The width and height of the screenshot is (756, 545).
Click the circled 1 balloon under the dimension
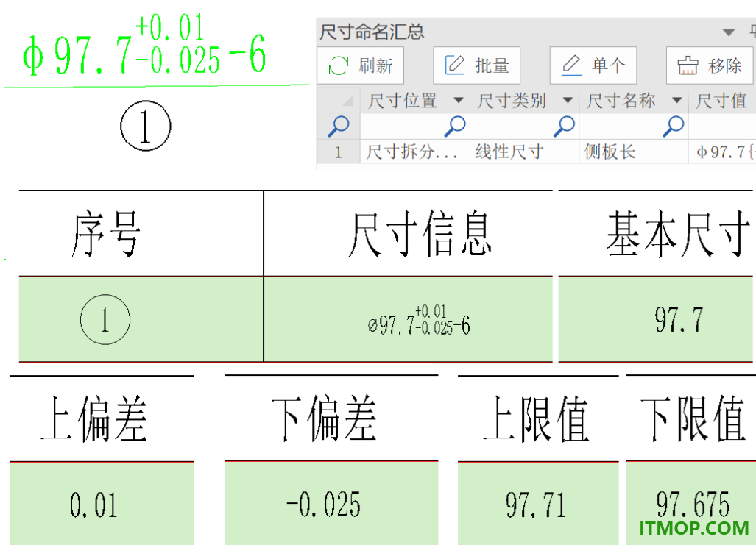pyautogui.click(x=146, y=125)
